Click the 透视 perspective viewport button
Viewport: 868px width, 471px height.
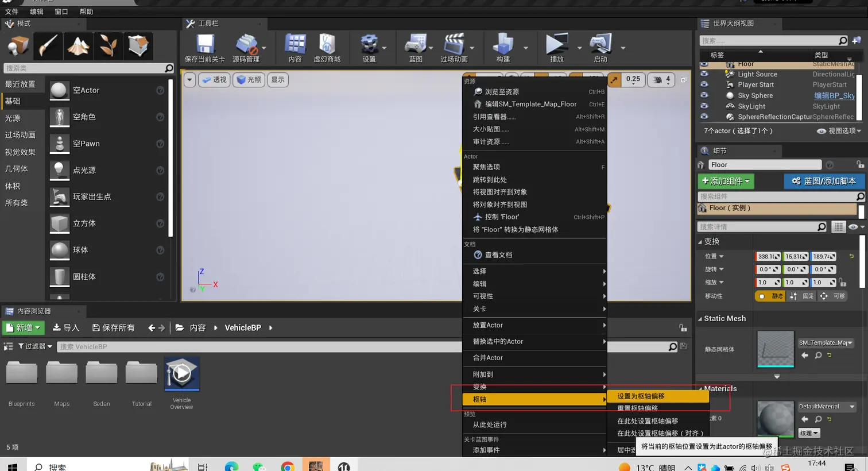click(214, 80)
